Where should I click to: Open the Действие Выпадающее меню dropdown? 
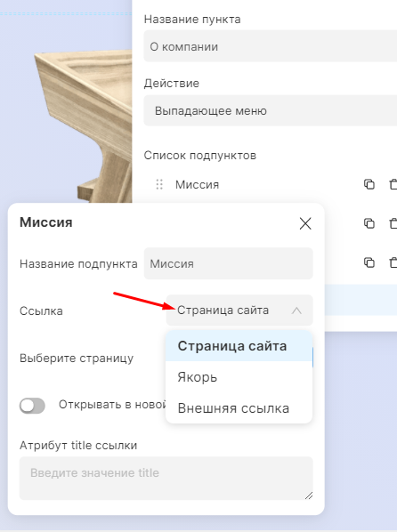click(271, 110)
